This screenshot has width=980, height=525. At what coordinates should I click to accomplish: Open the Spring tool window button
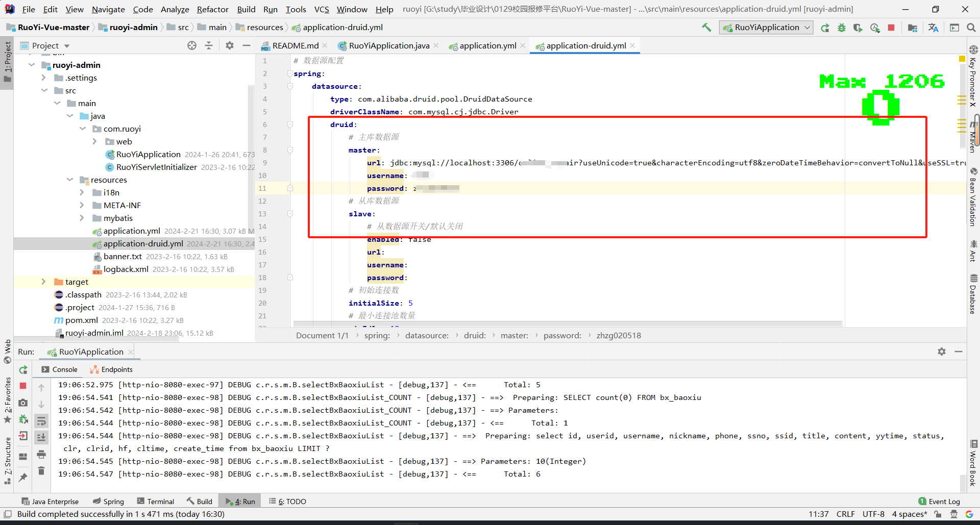pos(109,502)
